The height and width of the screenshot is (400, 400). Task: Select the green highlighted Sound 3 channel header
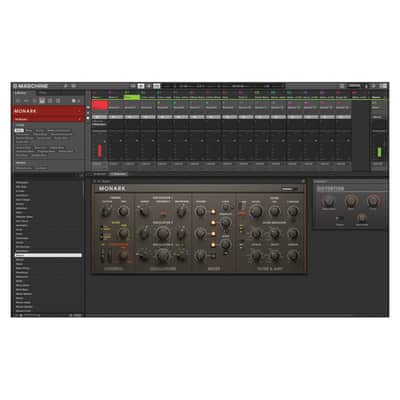coord(132,97)
